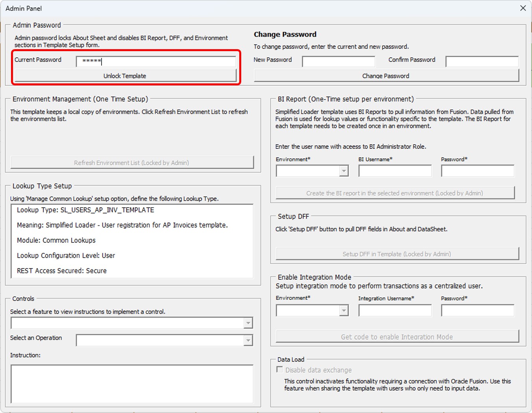The height and width of the screenshot is (413, 532).
Task: Click the Change Password button
Action: [386, 76]
